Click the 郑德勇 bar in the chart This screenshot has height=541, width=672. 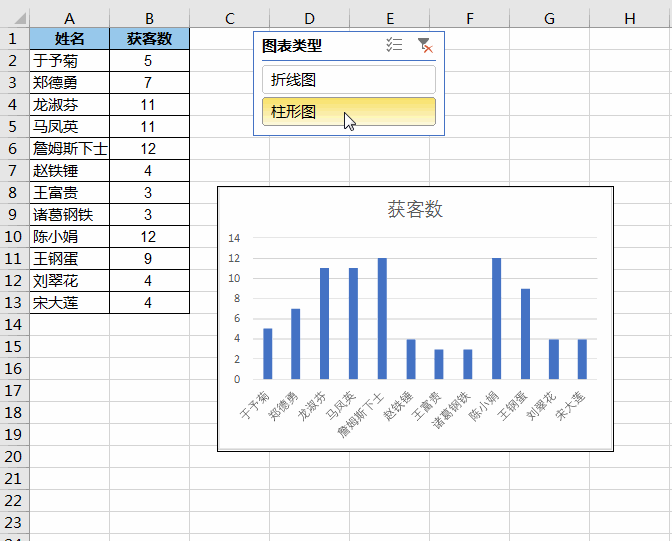pyautogui.click(x=296, y=344)
